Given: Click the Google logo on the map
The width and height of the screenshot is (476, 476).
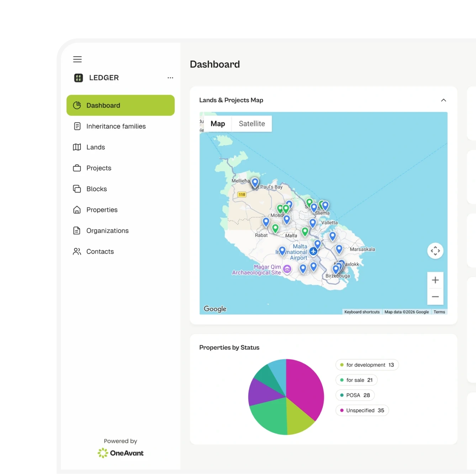Looking at the screenshot, I should click(x=215, y=309).
